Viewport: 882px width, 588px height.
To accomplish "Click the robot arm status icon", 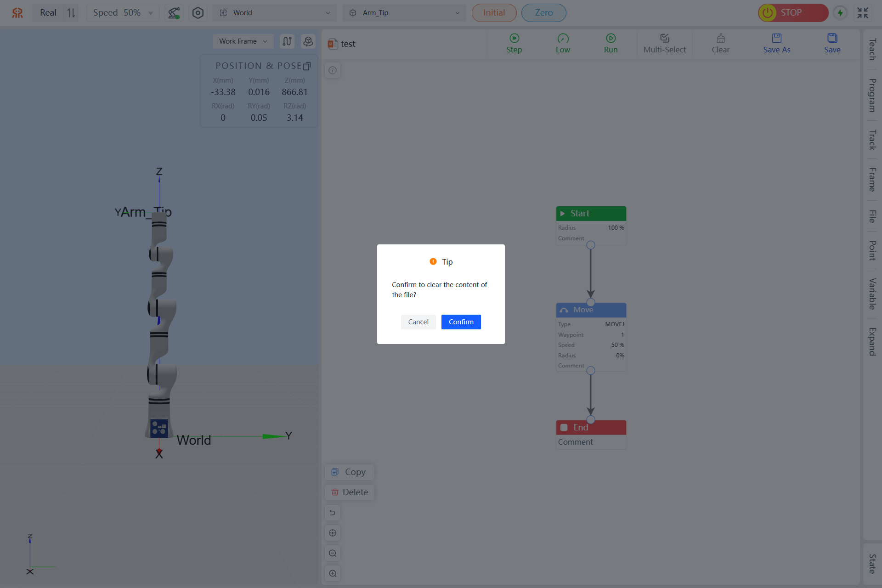I will (x=174, y=13).
